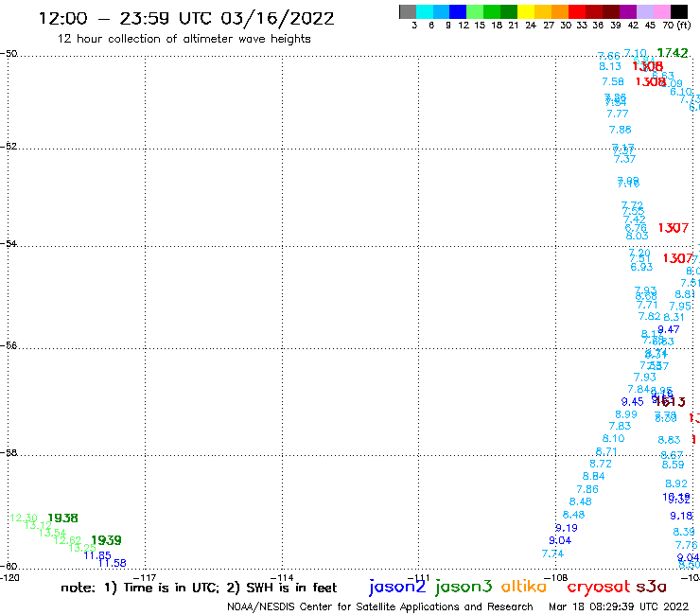Viewport: 700px width, 615px height.
Task: Click the 'cryosat' satellite legend label
Action: tap(598, 587)
